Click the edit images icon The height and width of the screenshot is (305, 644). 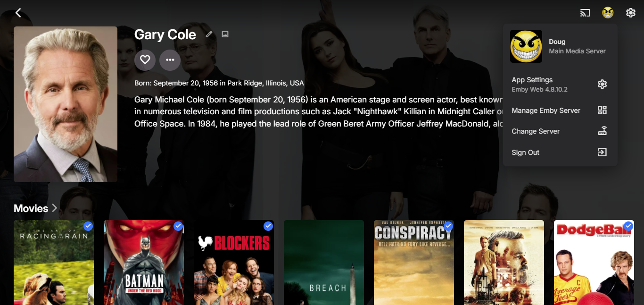point(225,34)
